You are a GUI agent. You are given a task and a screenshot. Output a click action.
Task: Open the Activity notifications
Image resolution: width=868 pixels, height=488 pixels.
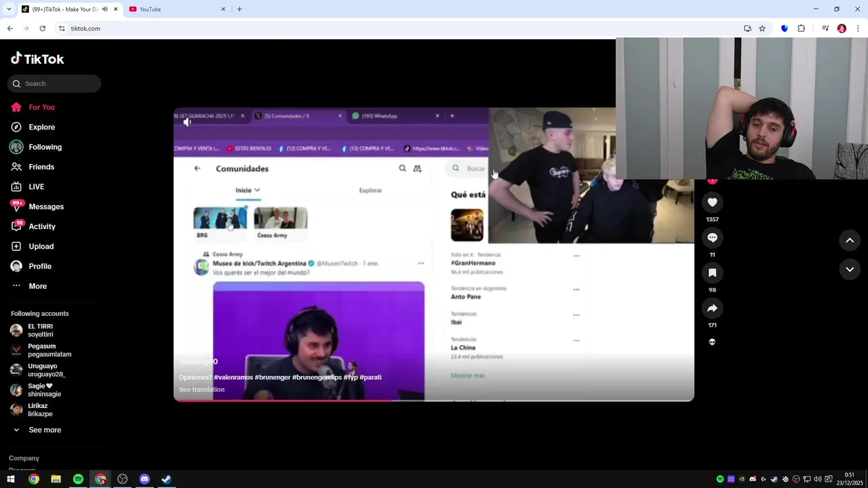[33, 226]
